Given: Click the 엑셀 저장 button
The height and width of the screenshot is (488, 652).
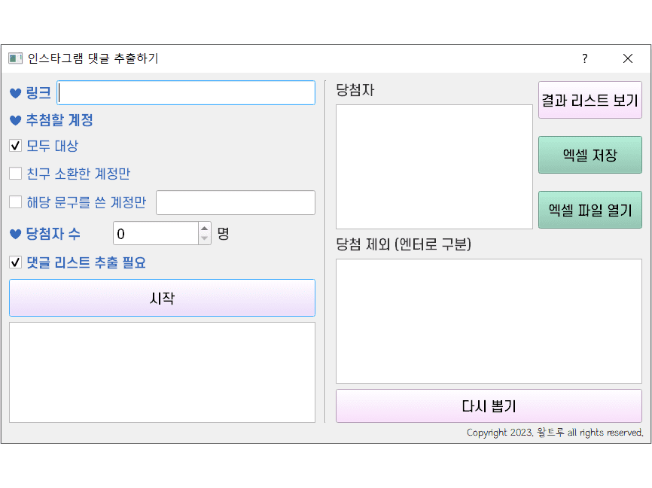Looking at the screenshot, I should pos(589,155).
